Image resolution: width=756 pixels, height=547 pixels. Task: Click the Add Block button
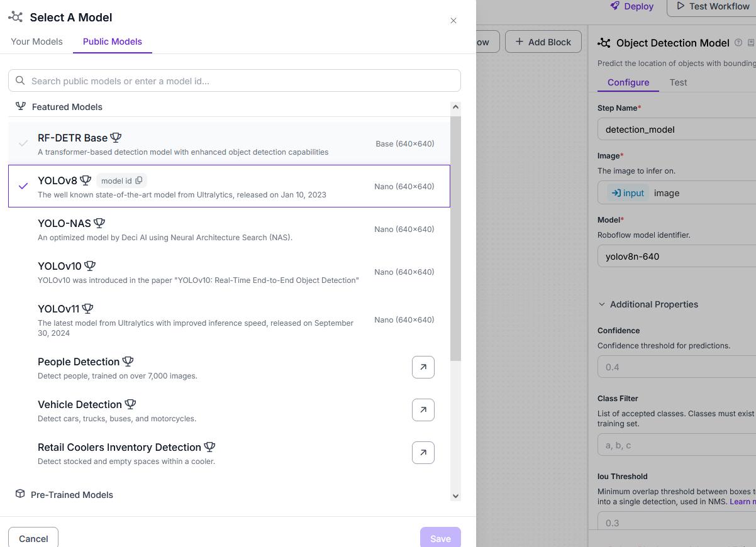click(543, 42)
